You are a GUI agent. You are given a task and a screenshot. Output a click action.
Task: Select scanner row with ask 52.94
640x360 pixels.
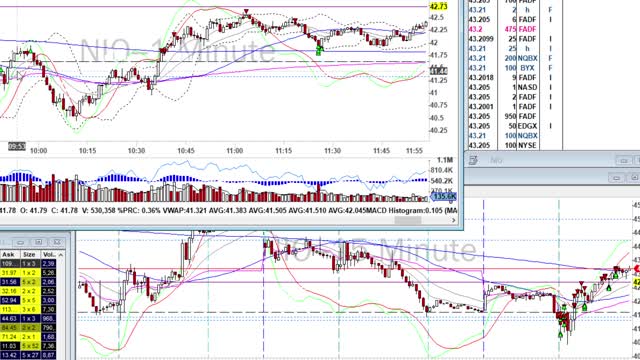[x=28, y=300]
